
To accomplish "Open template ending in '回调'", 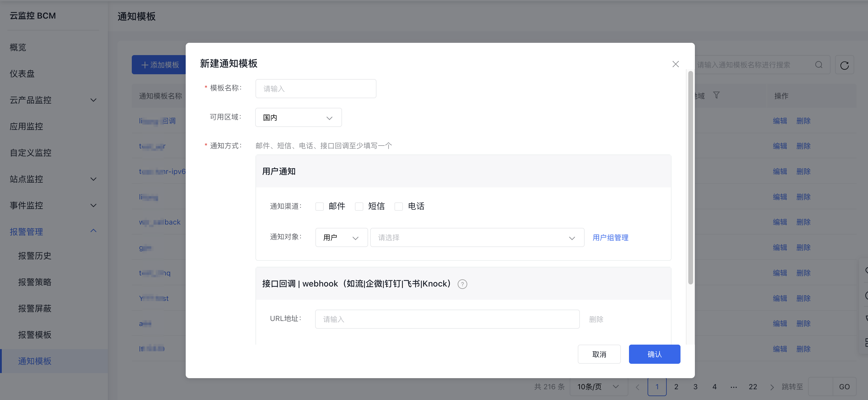I will (157, 121).
